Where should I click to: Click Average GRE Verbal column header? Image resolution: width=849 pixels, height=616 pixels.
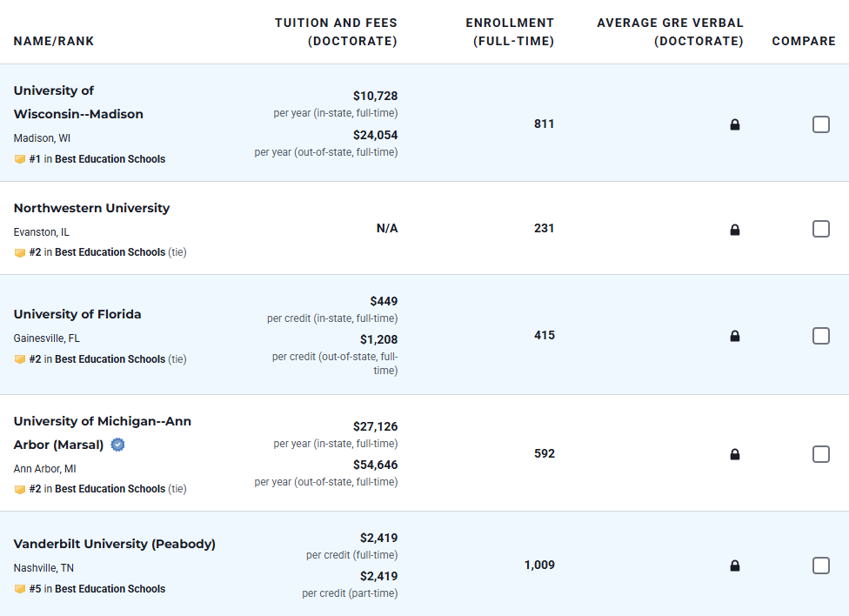click(x=670, y=32)
